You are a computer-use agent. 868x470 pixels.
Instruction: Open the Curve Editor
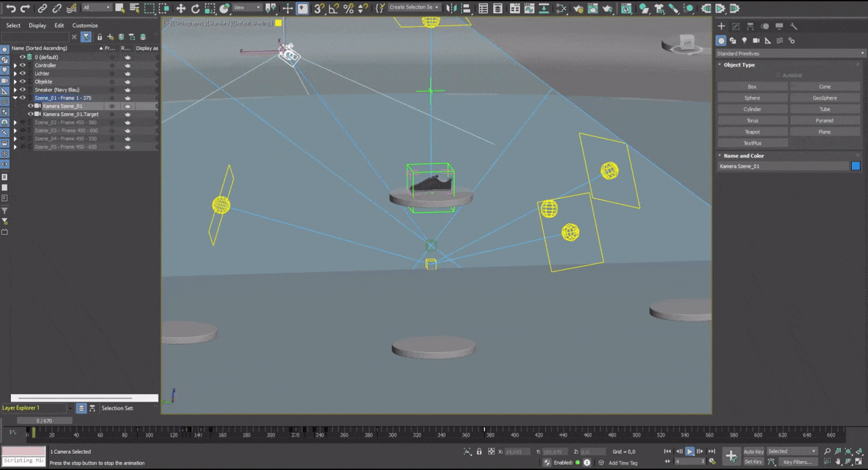coord(530,9)
